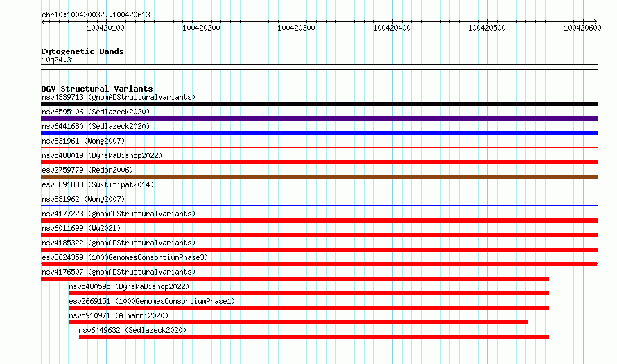Click the 100420200 ruler tick label
This screenshot has height=364, width=617.
(201, 28)
